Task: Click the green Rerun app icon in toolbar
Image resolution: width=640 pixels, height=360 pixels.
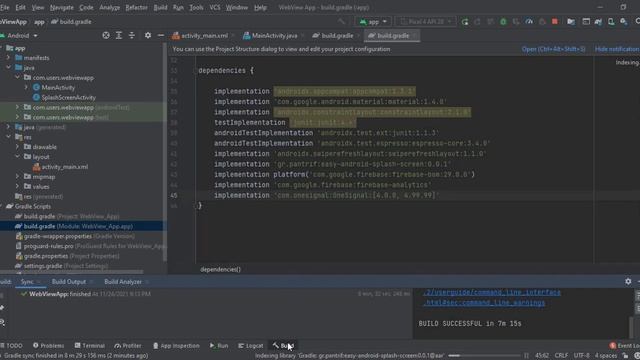Action: click(465, 22)
